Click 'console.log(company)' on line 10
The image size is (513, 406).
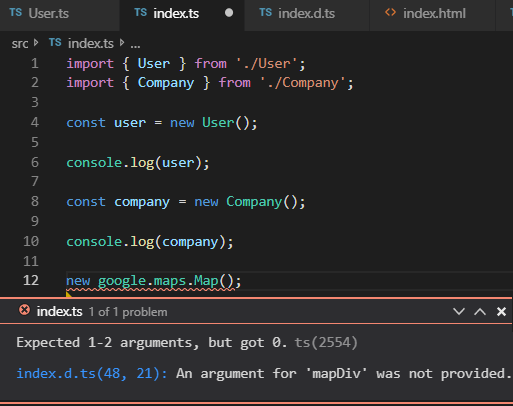[146, 242]
